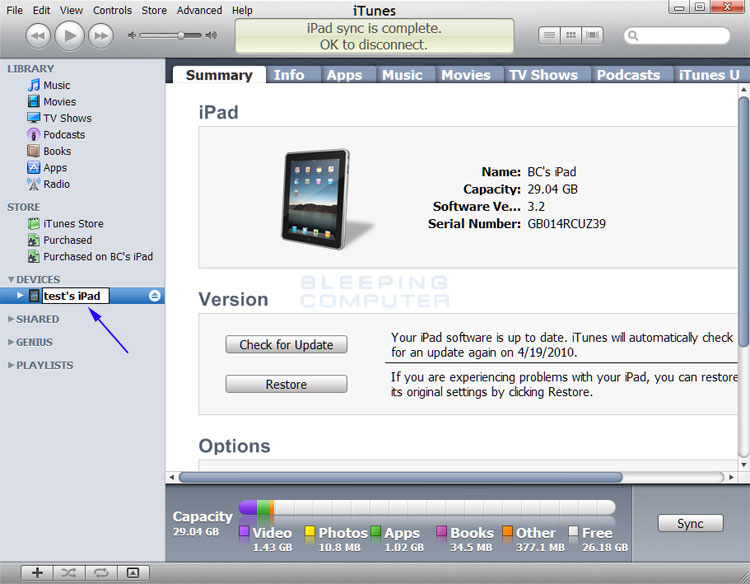Click the orange Other color swatch
Screen dimensions: 750x584
507,531
